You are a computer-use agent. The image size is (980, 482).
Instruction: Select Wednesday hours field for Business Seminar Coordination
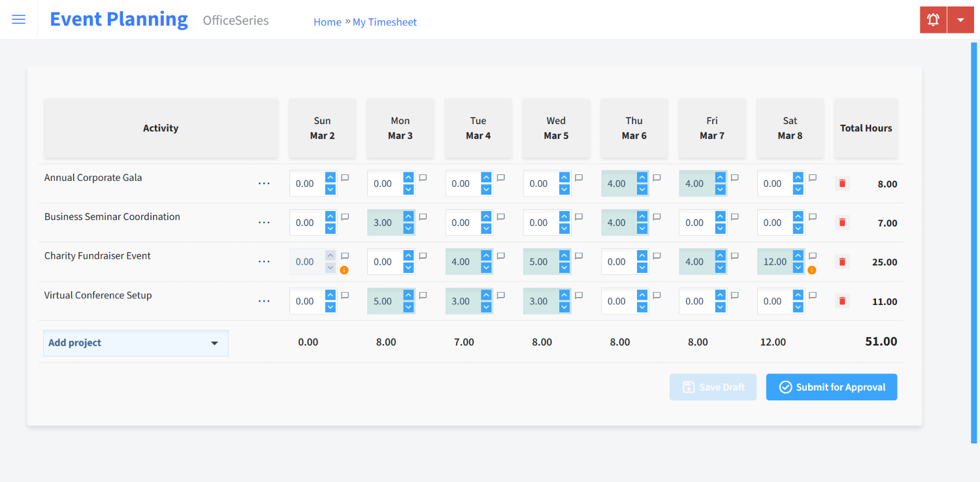[x=542, y=222]
